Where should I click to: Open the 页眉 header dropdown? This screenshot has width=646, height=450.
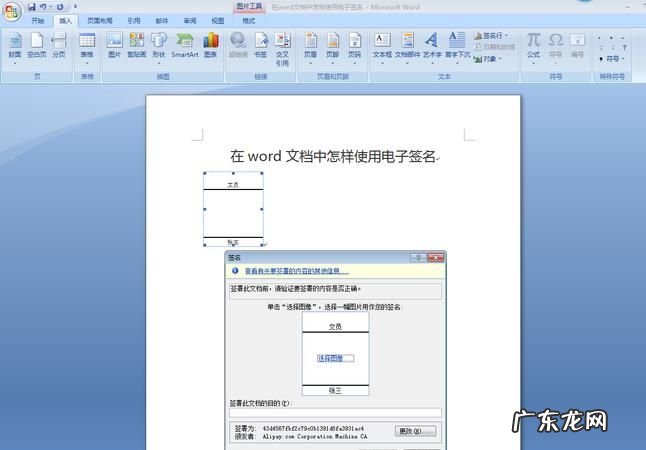click(310, 45)
